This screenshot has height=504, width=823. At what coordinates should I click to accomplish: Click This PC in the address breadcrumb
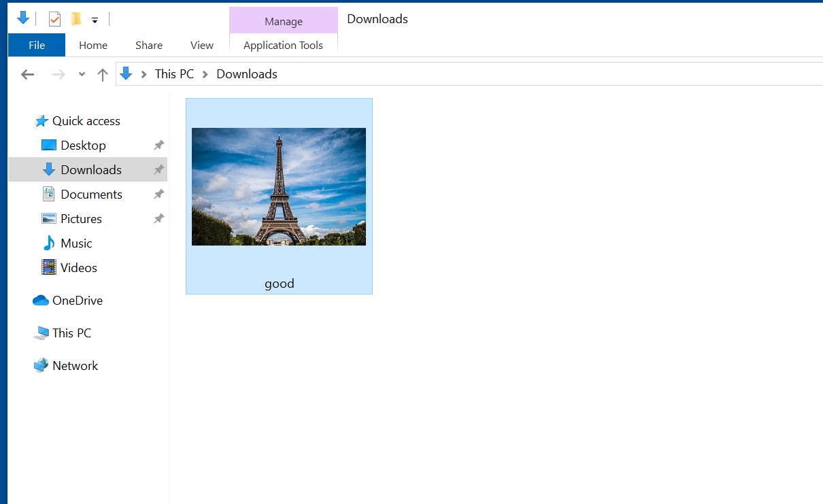tap(174, 74)
